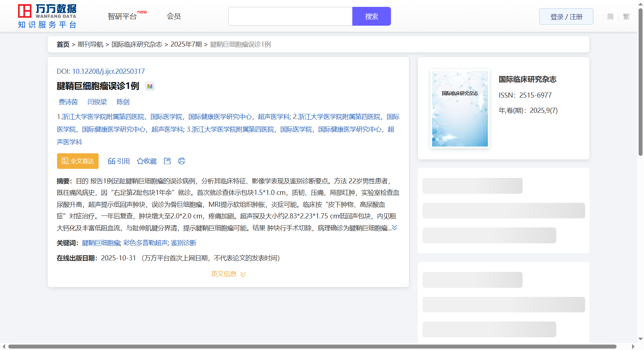Expand the 英文信息 section
The width and height of the screenshot is (644, 350).
(x=228, y=274)
